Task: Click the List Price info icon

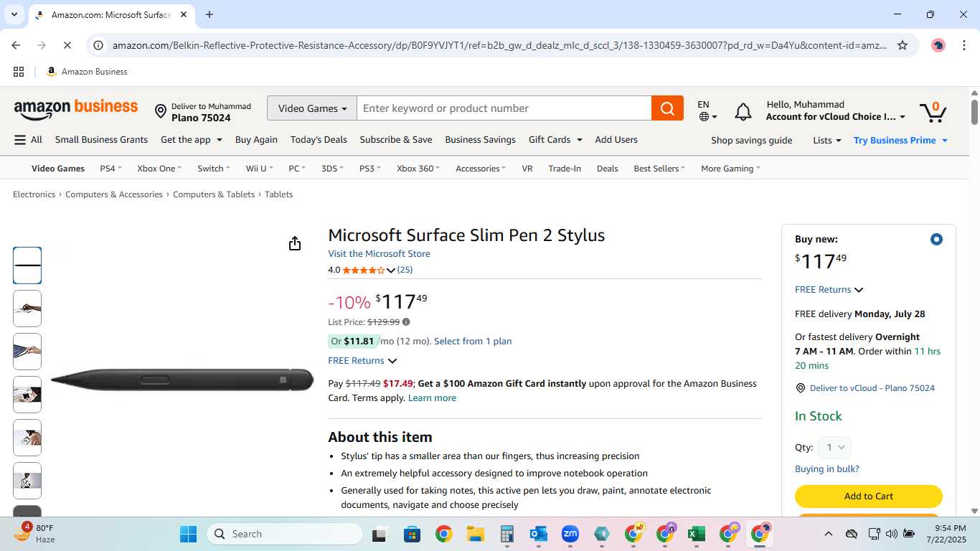Action: (x=406, y=322)
